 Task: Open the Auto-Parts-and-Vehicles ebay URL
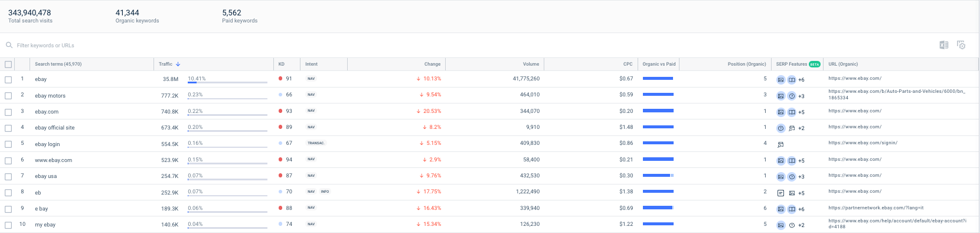coord(897,94)
